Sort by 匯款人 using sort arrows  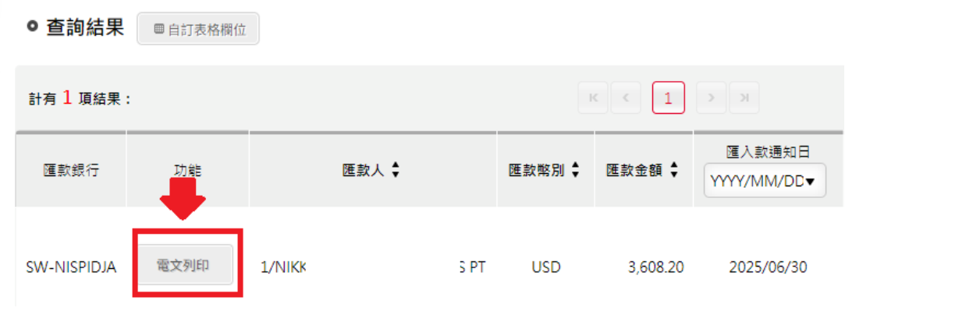(395, 170)
